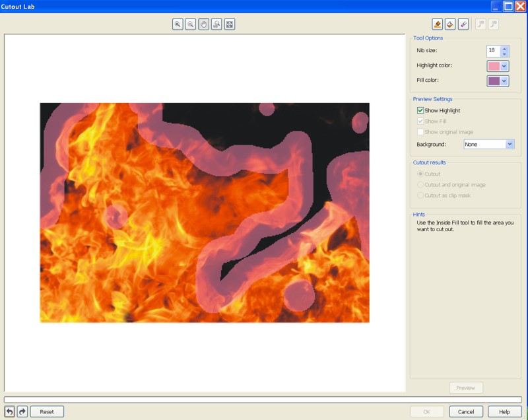Select the Cutout radio option
This screenshot has height=420, width=528.
click(420, 174)
